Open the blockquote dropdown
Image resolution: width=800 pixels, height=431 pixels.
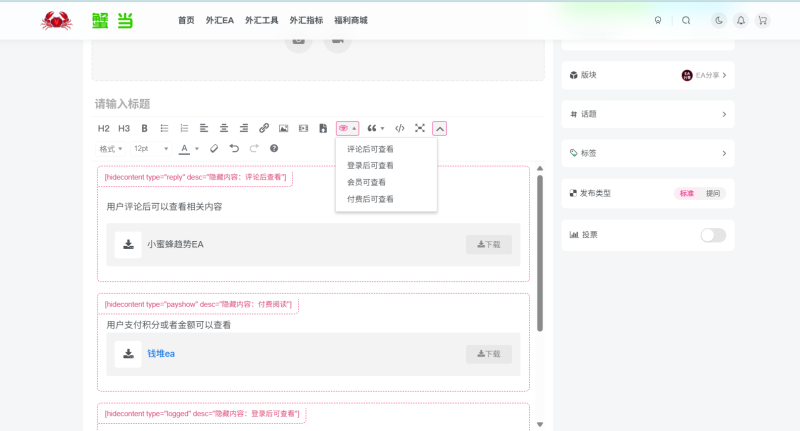point(376,129)
